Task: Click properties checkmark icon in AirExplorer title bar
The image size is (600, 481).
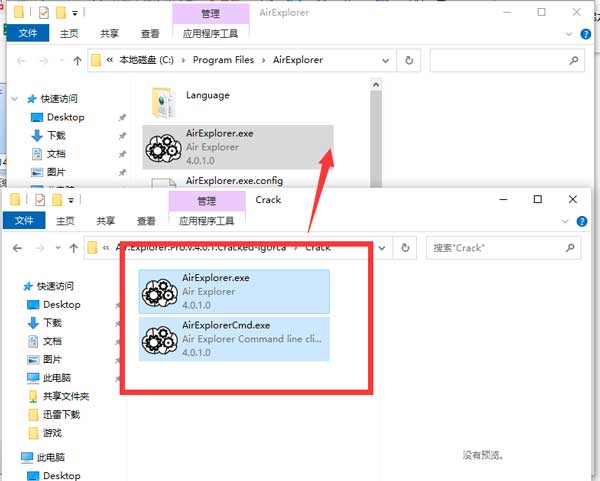Action: point(44,13)
